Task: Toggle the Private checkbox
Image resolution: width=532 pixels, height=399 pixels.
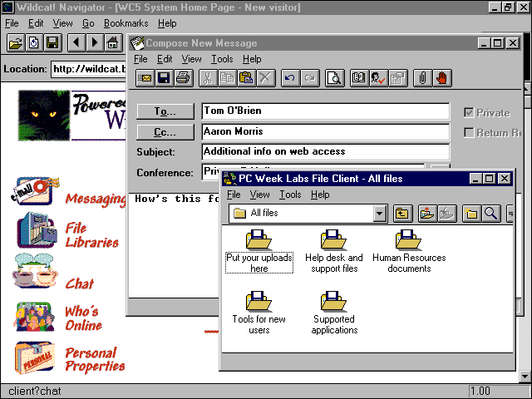Action: pos(470,113)
